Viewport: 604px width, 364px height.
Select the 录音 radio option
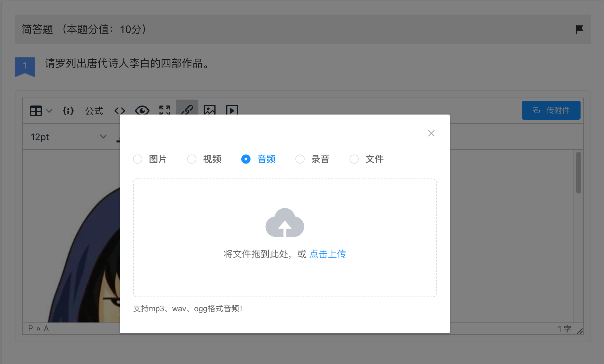[x=313, y=159]
